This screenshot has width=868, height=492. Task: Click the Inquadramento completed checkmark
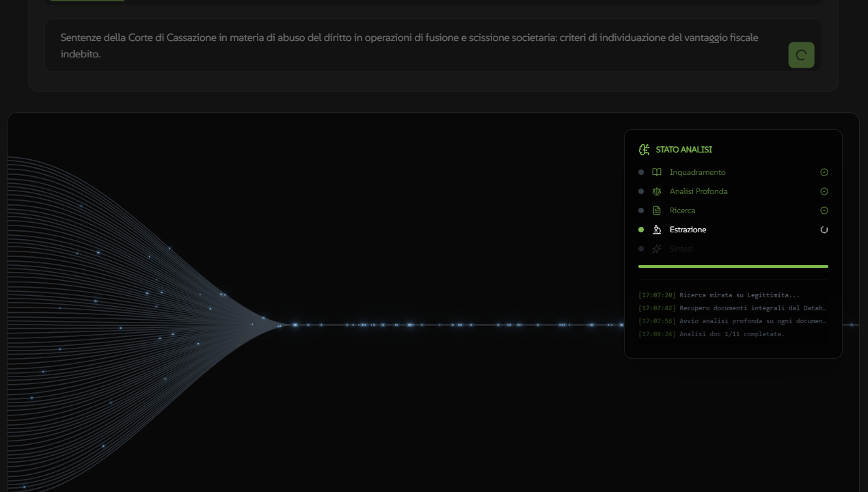pos(824,172)
